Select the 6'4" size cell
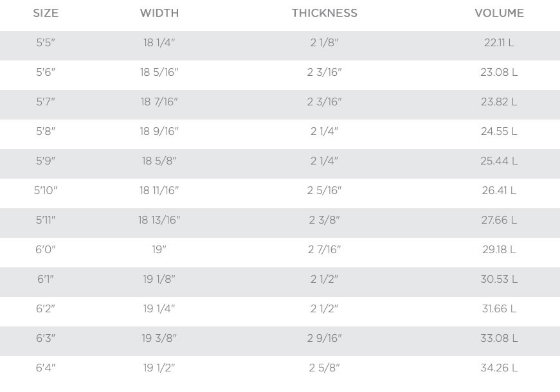 click(x=46, y=368)
